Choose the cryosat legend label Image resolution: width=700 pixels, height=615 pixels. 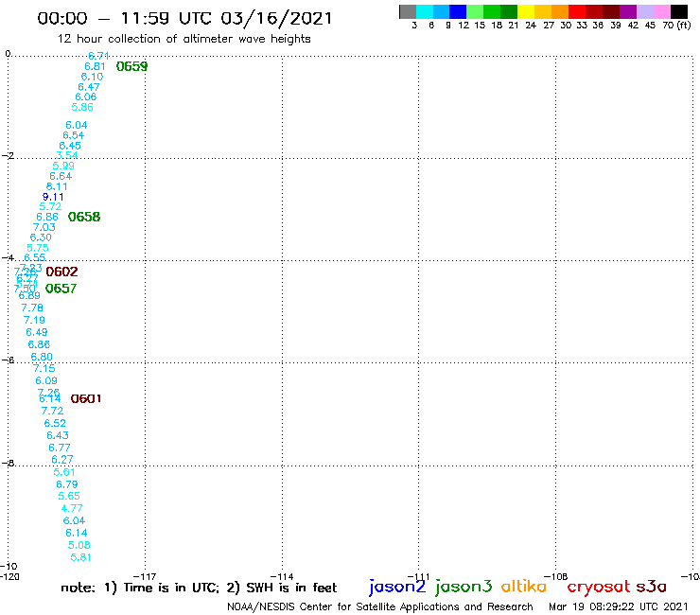click(x=599, y=587)
